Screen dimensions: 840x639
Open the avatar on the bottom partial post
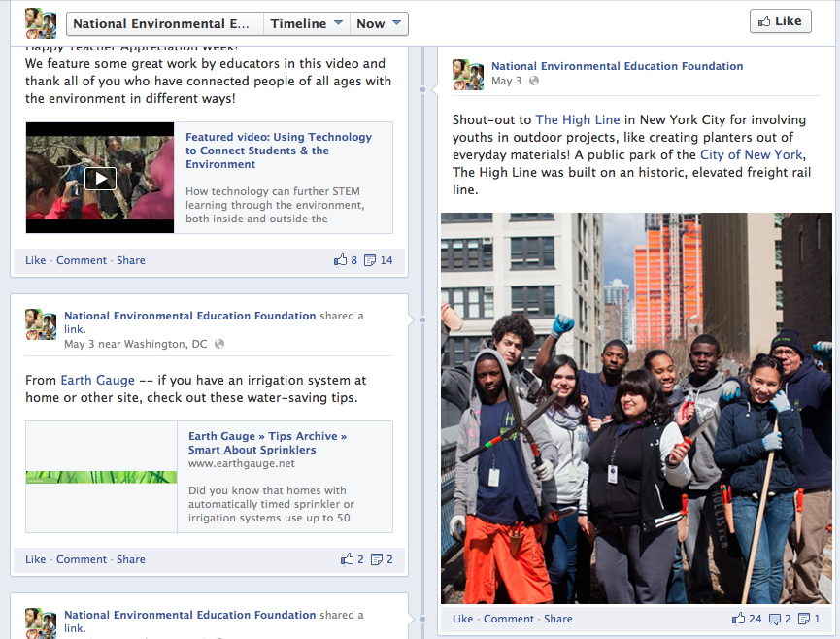41,622
